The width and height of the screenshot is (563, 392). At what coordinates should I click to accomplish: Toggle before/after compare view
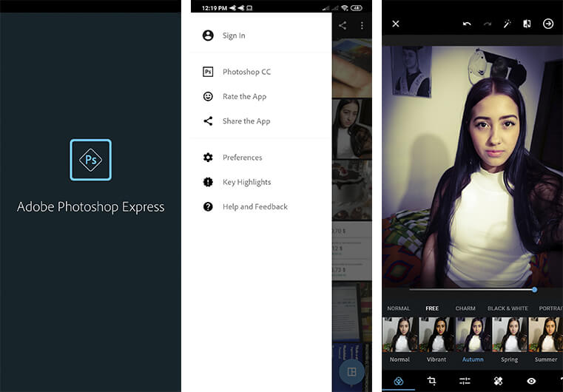coord(527,24)
